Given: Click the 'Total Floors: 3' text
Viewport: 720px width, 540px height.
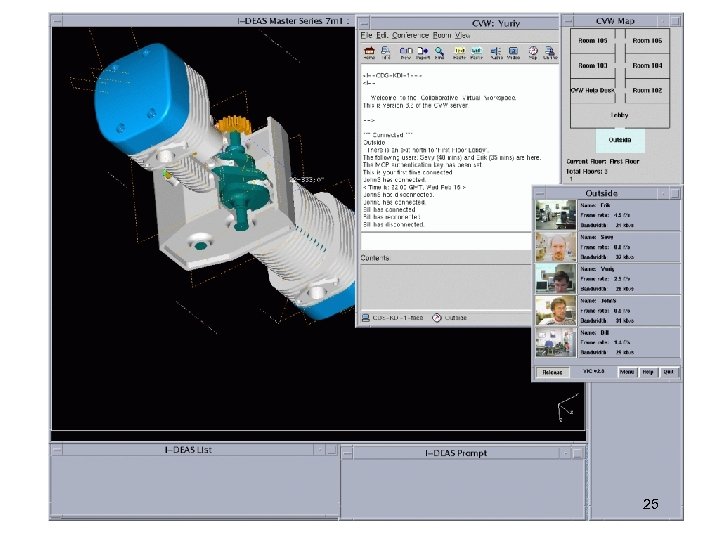Looking at the screenshot, I should click(x=587, y=171).
